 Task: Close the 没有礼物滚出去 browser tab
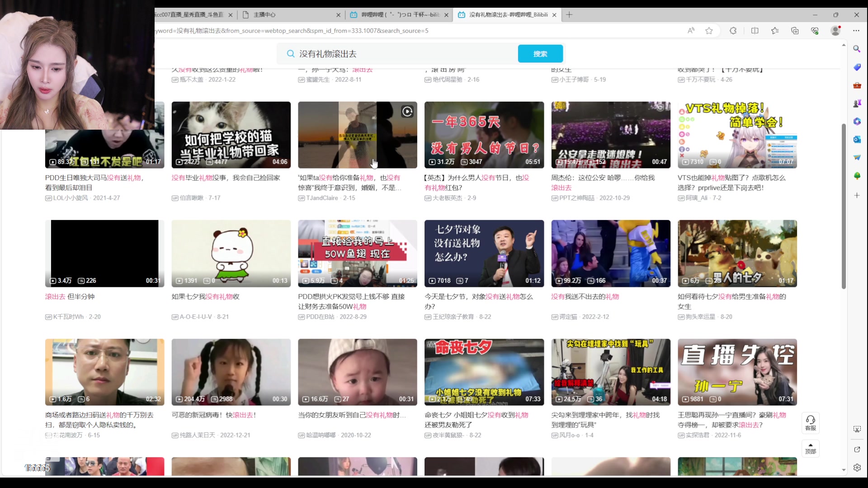(x=554, y=15)
